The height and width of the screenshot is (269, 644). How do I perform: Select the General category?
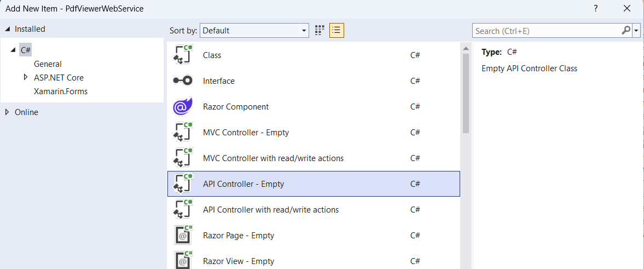(48, 64)
